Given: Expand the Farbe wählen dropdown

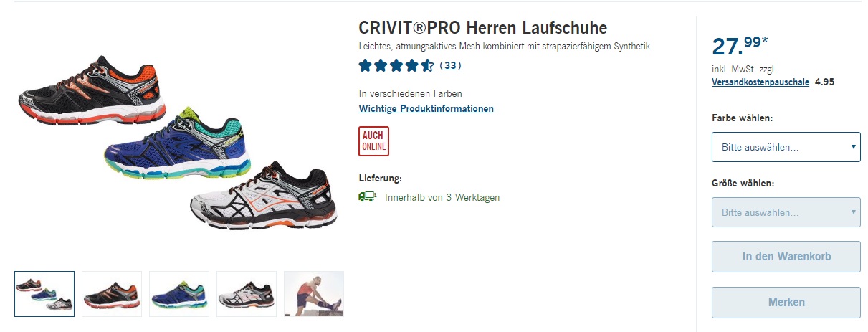Looking at the screenshot, I should 786,146.
